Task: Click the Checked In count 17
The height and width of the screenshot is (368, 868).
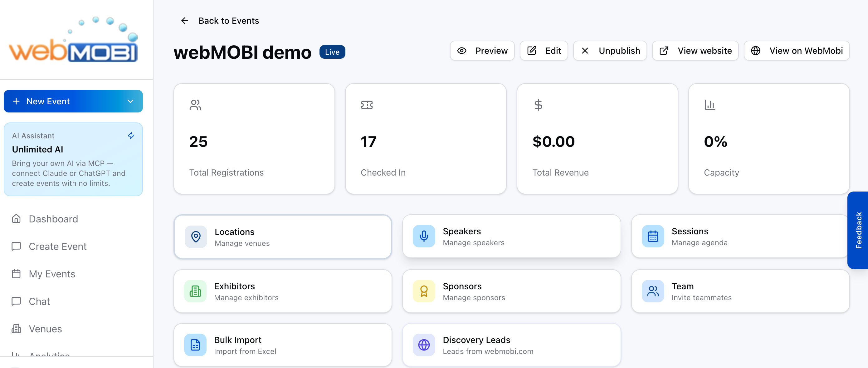Action: pyautogui.click(x=368, y=142)
